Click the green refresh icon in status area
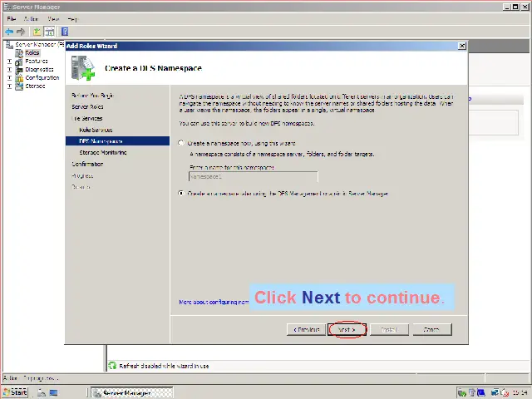 pyautogui.click(x=112, y=366)
